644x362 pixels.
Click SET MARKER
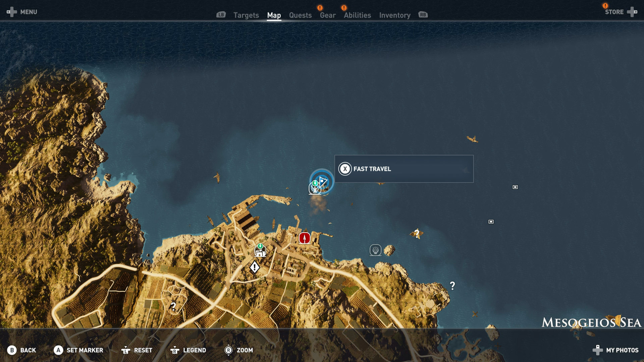tap(78, 350)
